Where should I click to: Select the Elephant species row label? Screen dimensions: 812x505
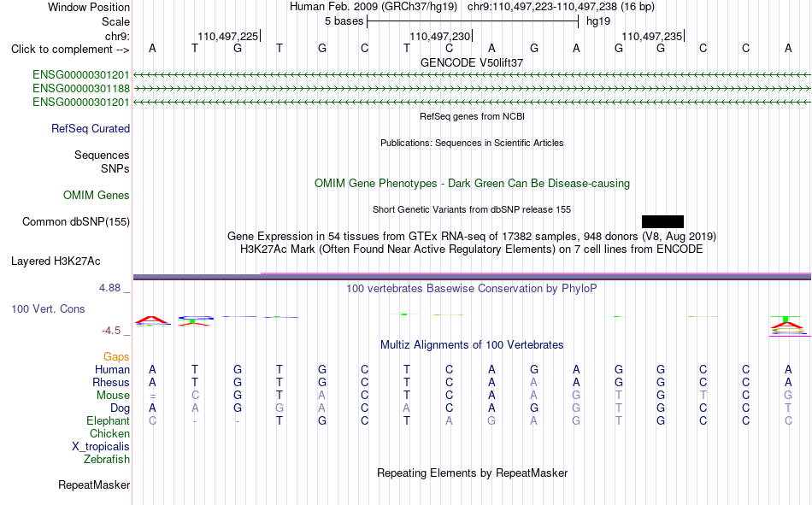click(x=109, y=420)
